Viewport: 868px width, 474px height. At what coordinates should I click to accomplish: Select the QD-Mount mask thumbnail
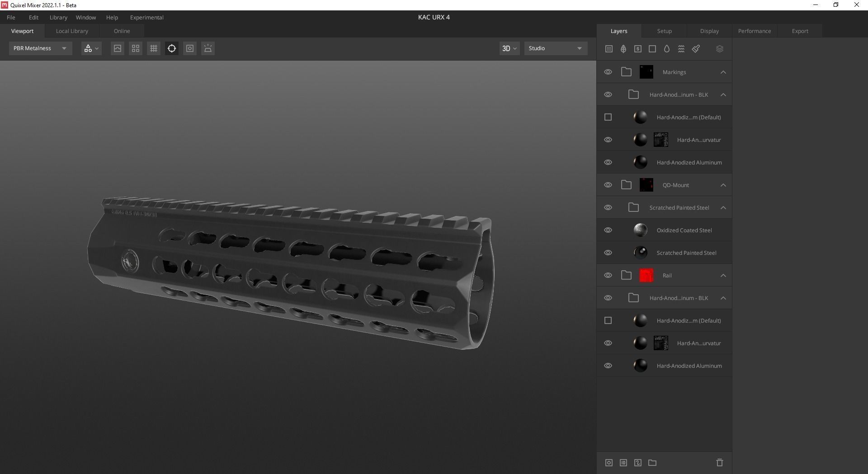coord(646,185)
